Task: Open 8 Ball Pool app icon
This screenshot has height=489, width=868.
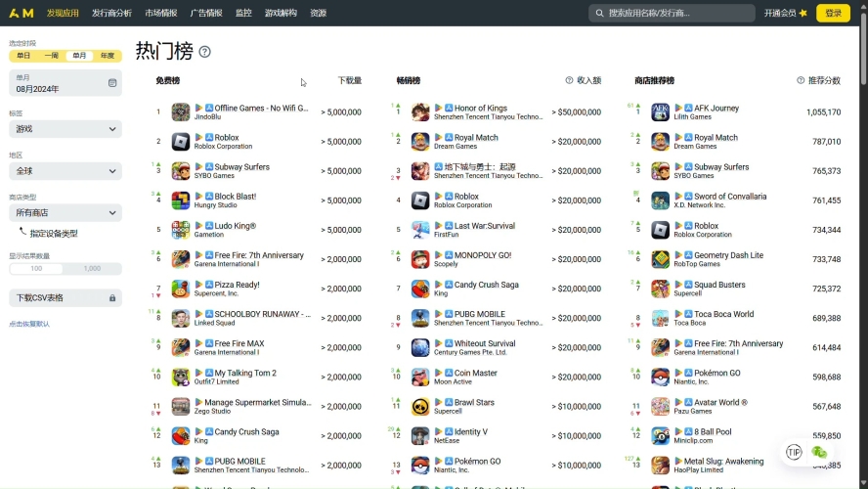Action: tap(660, 436)
